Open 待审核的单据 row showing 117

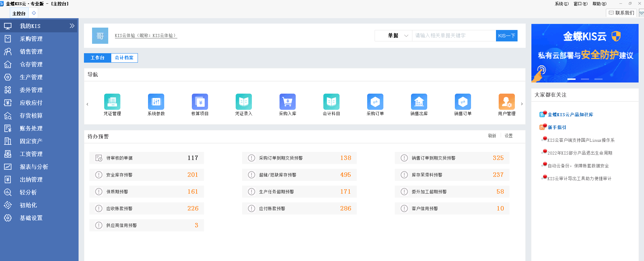coord(147,158)
